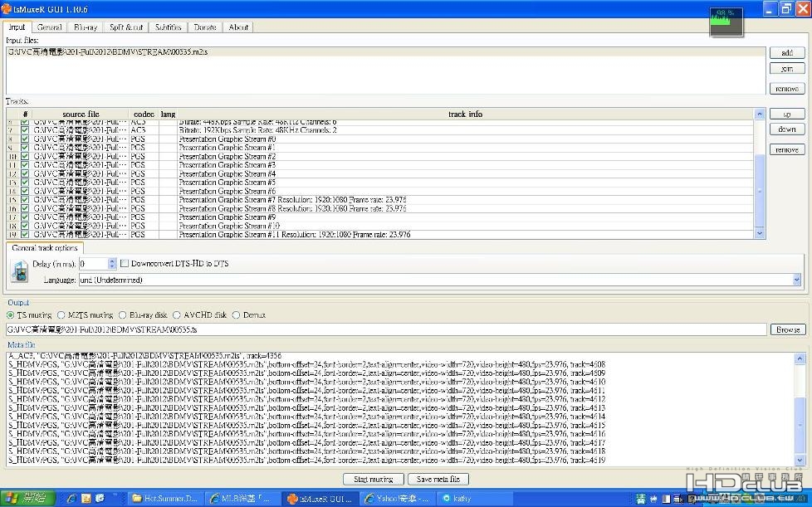This screenshot has width=812, height=507.
Task: Uncheck Presentation Graphic Stream #0 checkbox
Action: click(25, 139)
